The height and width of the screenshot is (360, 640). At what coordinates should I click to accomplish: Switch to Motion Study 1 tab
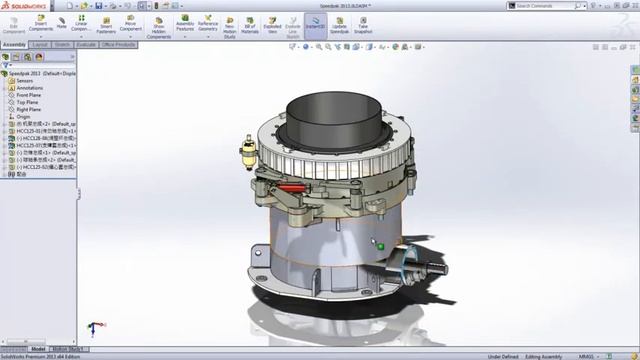point(69,349)
